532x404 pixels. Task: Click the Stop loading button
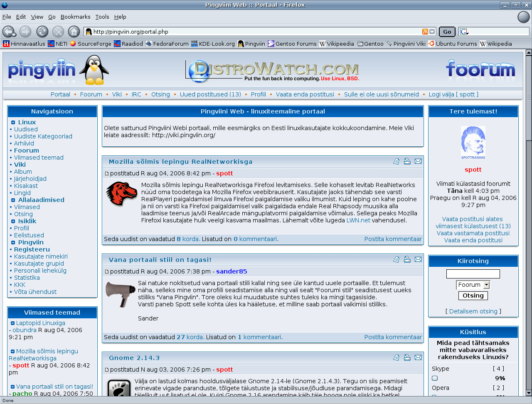point(58,32)
